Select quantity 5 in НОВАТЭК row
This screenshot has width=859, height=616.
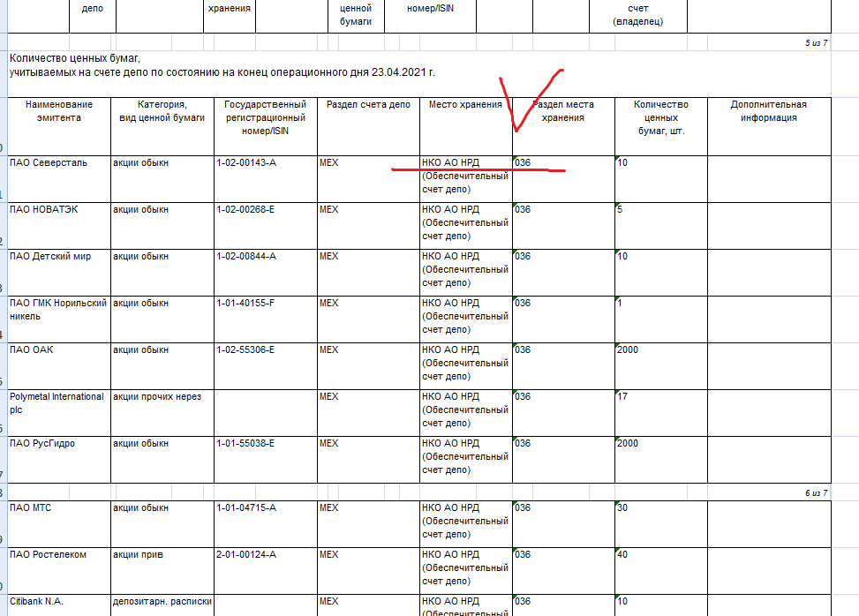click(661, 226)
